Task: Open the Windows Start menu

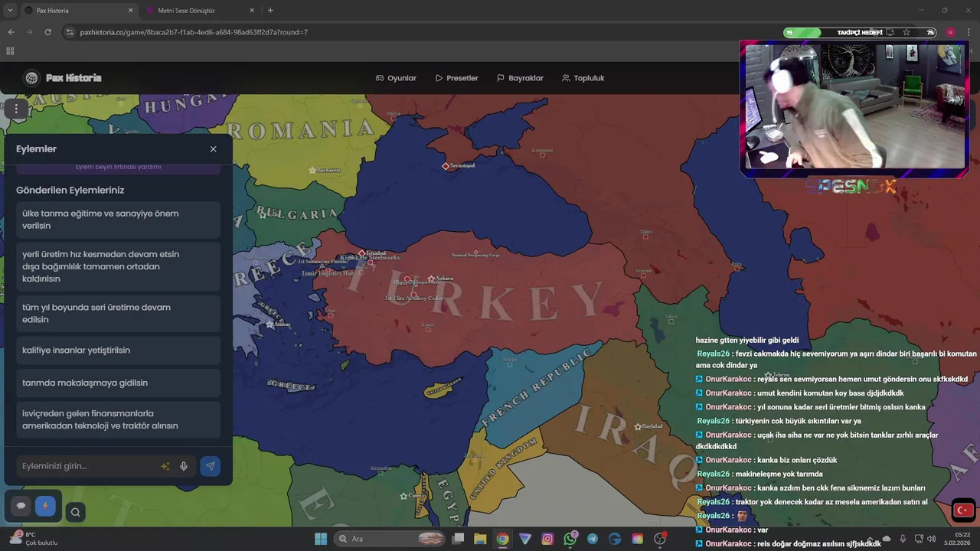Action: (x=321, y=539)
